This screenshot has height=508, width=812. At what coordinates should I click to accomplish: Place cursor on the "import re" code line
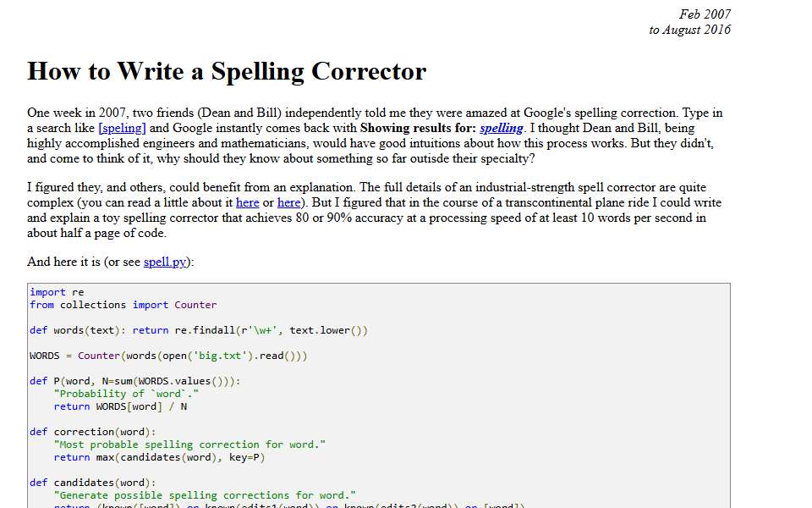[x=57, y=292]
